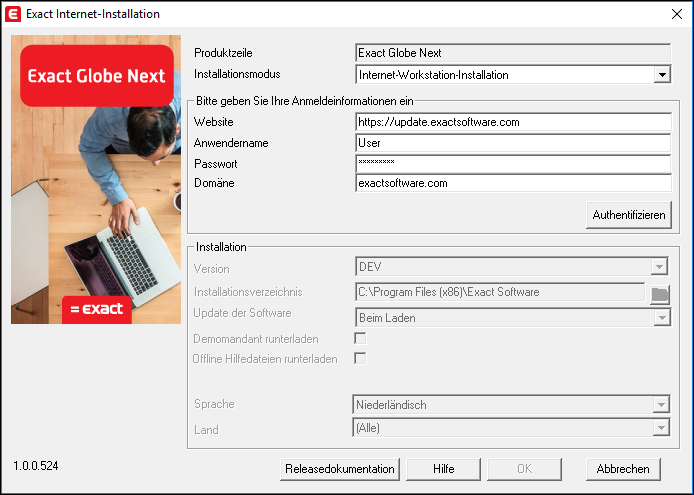Click the version number 1.0.0.524

pyautogui.click(x=36, y=466)
